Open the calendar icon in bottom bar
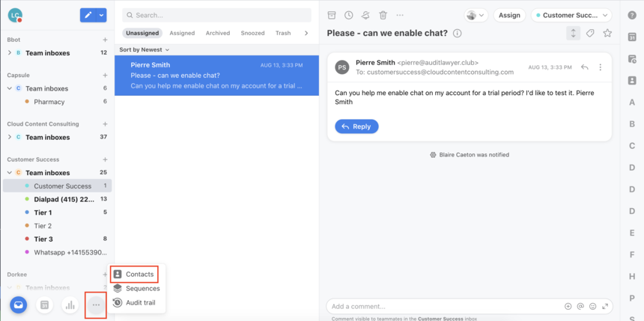Viewport: 644px width, 321px height. (x=44, y=305)
